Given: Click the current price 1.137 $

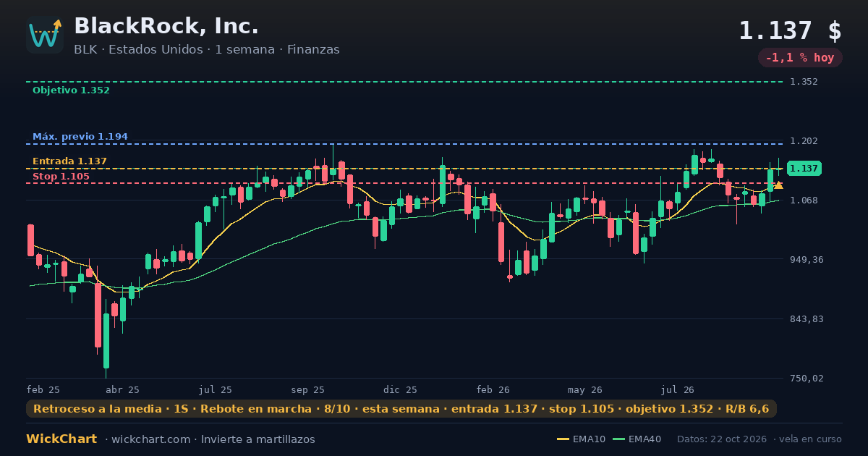Looking at the screenshot, I should (790, 31).
